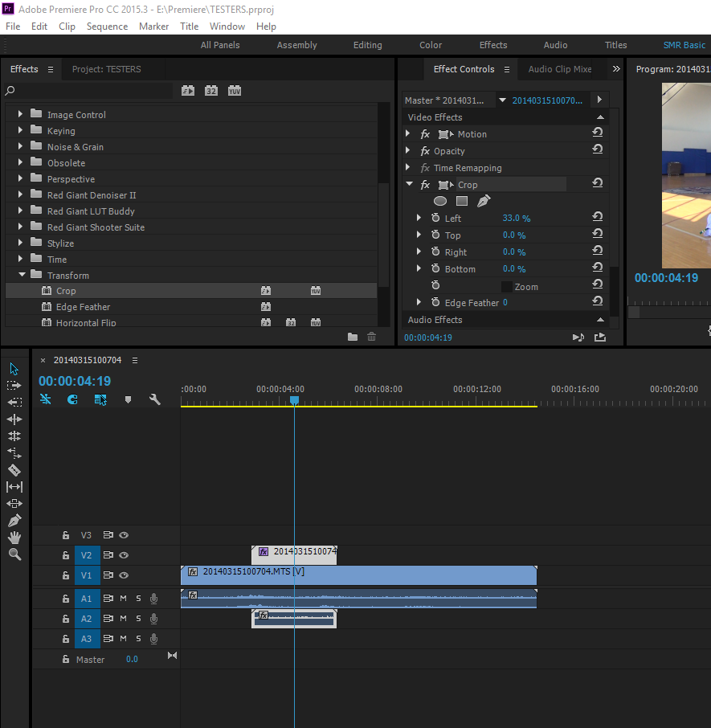Collapse the Transform effects folder

tap(21, 276)
